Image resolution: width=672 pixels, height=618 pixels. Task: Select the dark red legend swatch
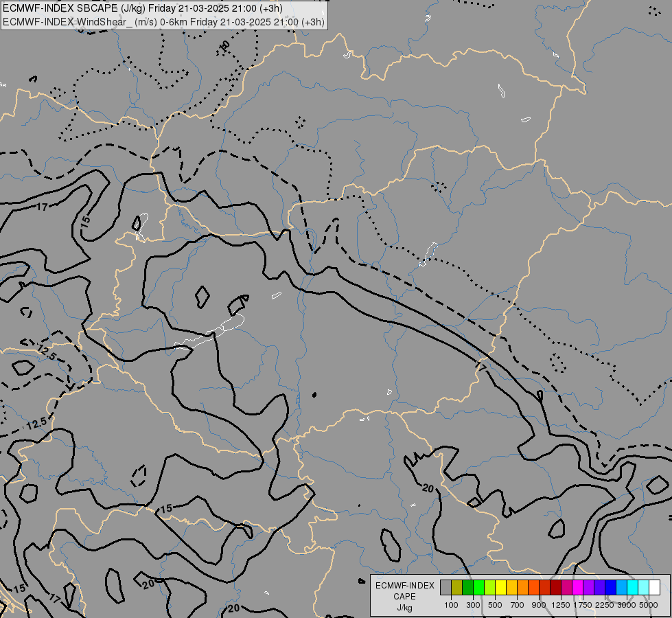pyautogui.click(x=556, y=587)
